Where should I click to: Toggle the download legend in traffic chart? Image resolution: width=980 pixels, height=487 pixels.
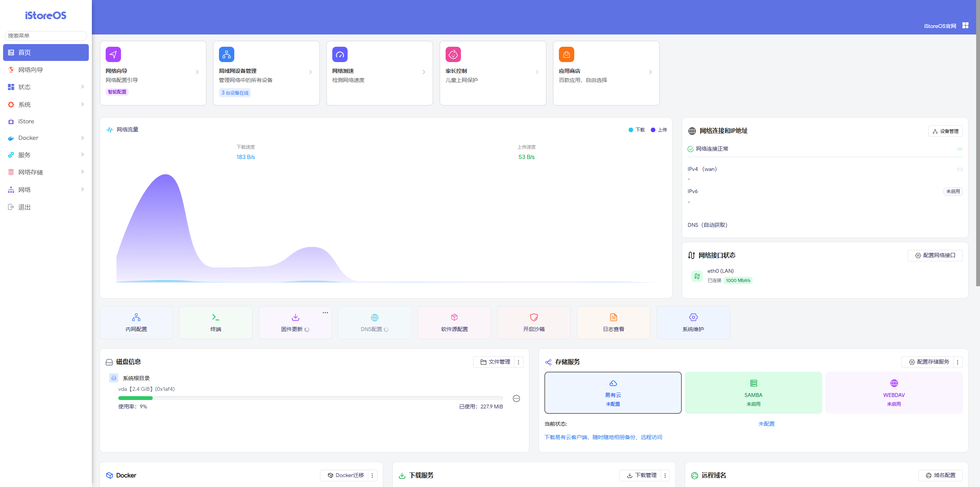coord(637,130)
